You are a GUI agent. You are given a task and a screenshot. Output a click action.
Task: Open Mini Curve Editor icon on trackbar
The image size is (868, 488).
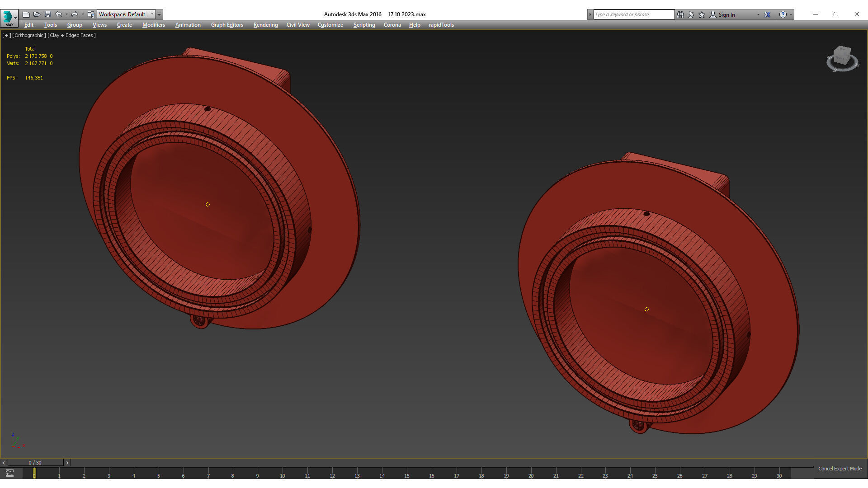click(9, 473)
